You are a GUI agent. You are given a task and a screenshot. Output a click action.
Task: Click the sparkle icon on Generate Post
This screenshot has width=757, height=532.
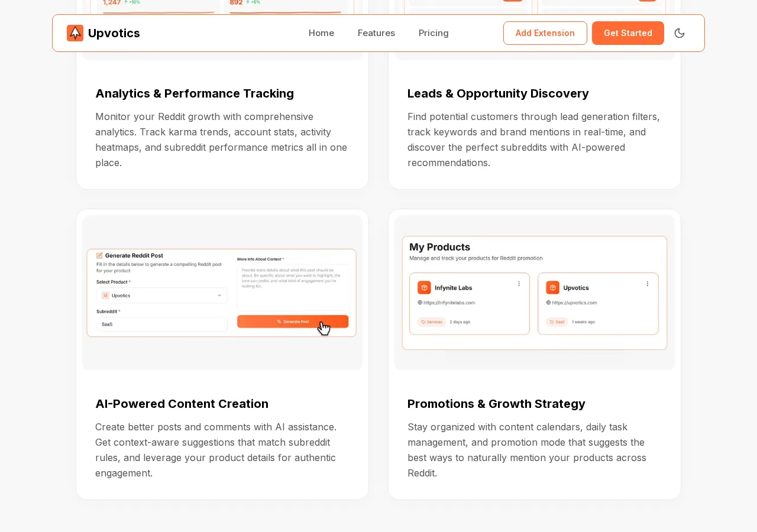pos(279,322)
